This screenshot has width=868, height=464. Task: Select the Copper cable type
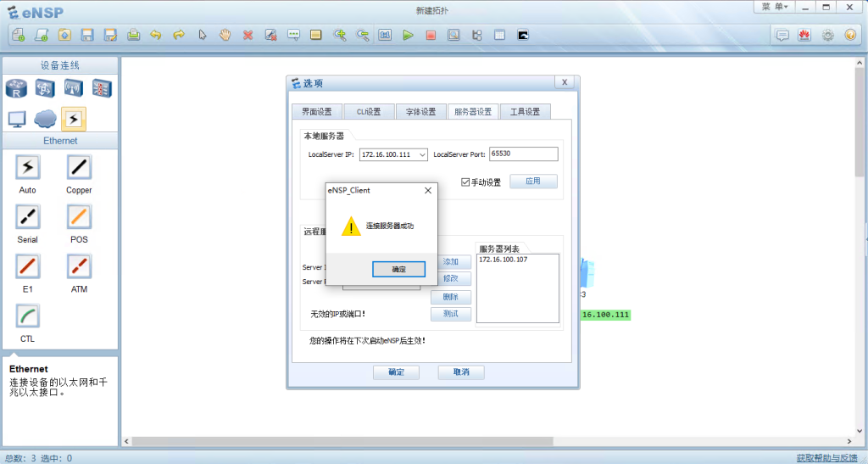click(79, 167)
